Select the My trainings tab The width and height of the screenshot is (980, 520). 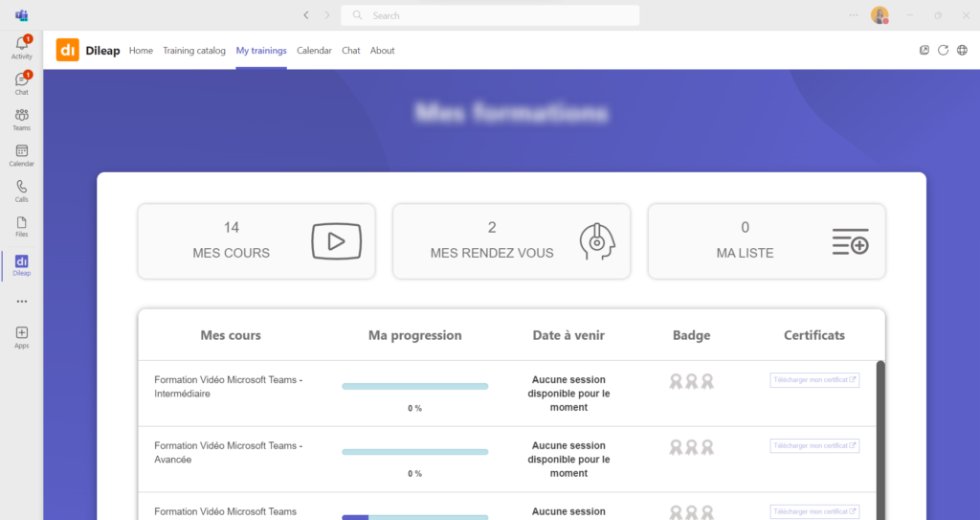261,51
